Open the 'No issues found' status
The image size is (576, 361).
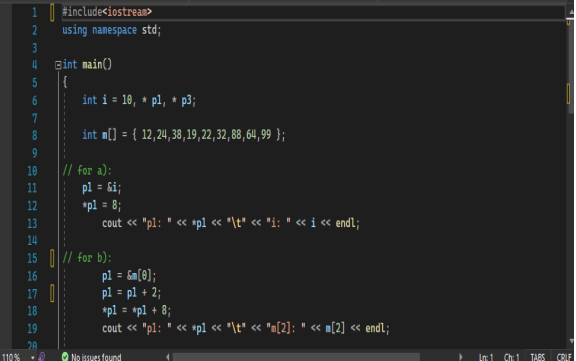[96, 357]
